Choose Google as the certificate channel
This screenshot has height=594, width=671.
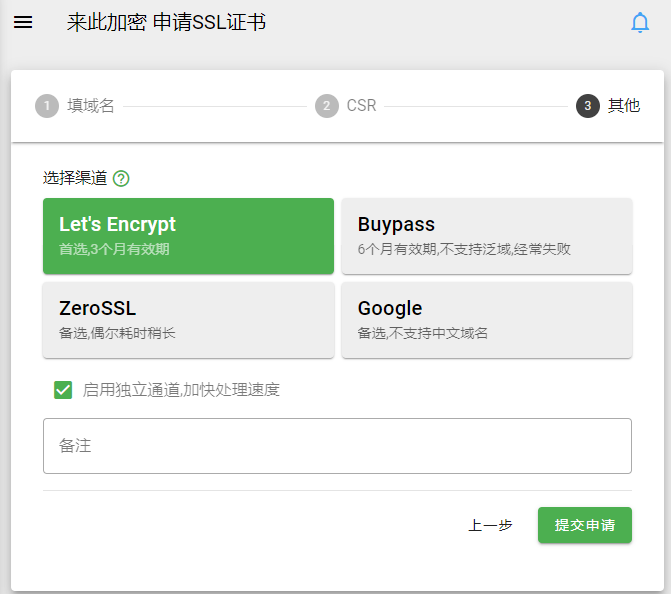[x=487, y=320]
